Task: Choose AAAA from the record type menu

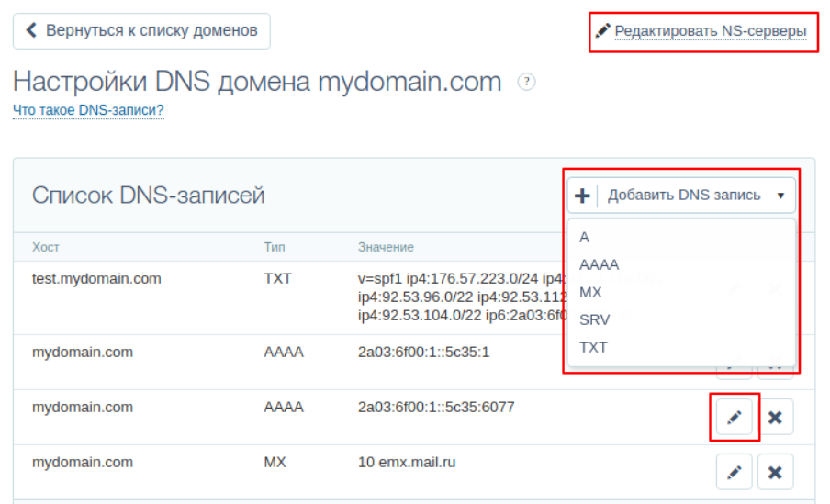Action: tap(599, 264)
